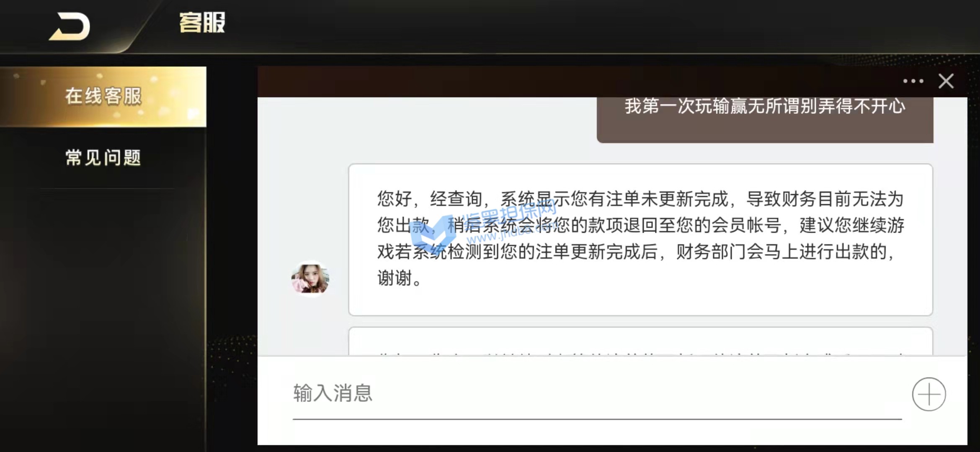Image resolution: width=980 pixels, height=452 pixels.
Task: Select the 在线客服 tab
Action: pos(103,97)
